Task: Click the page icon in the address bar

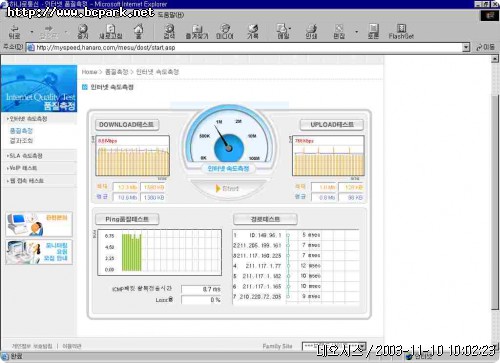Action: tap(31, 47)
